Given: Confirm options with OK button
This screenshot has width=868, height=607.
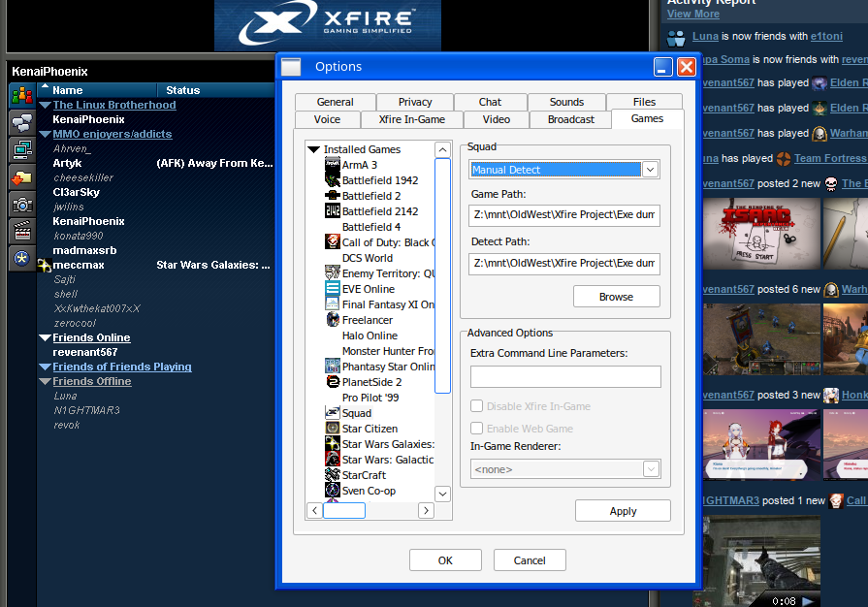Looking at the screenshot, I should 445,559.
